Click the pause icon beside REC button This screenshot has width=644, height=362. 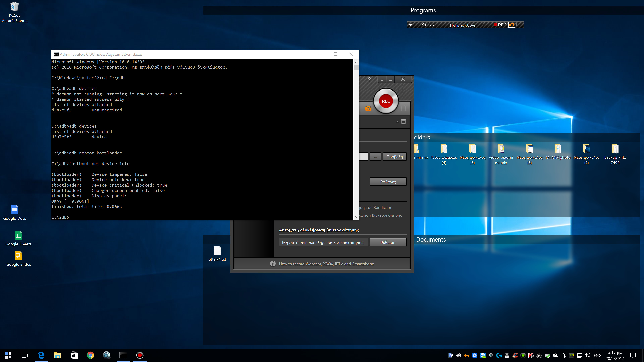[403, 108]
